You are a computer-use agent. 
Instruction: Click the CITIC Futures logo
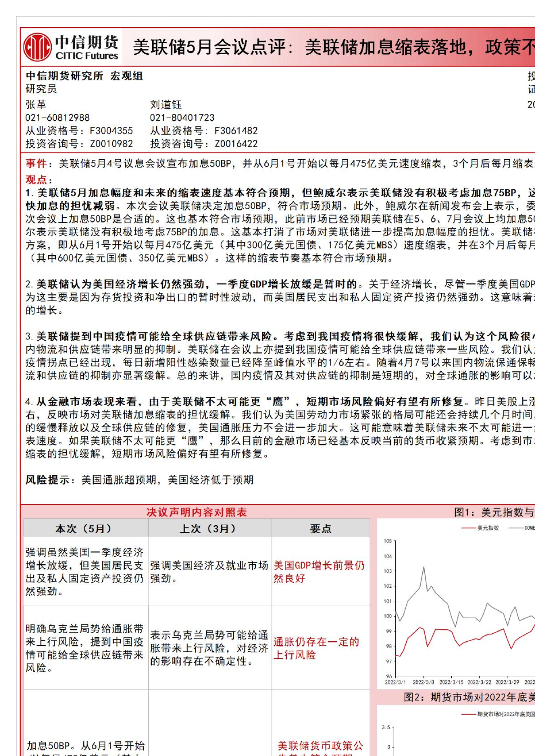tap(71, 47)
